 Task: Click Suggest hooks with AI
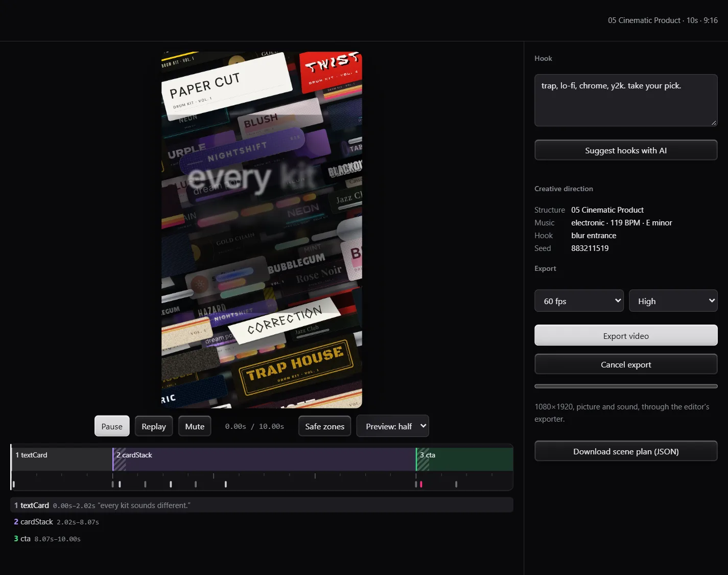626,150
